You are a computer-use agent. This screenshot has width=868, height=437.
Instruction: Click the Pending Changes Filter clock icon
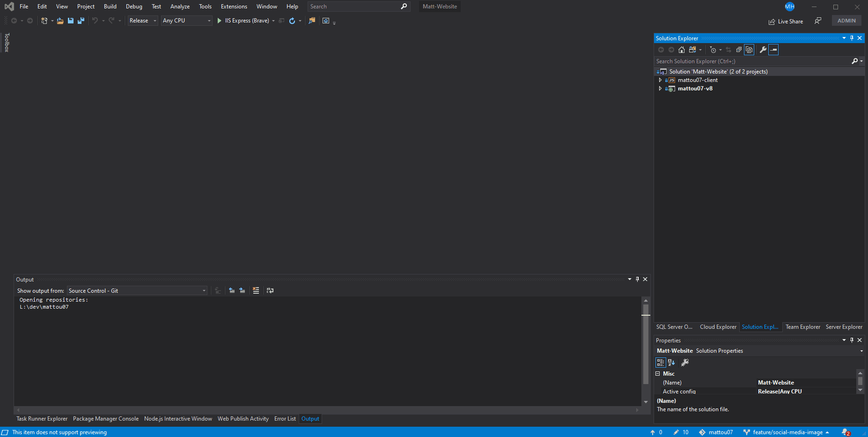click(713, 50)
